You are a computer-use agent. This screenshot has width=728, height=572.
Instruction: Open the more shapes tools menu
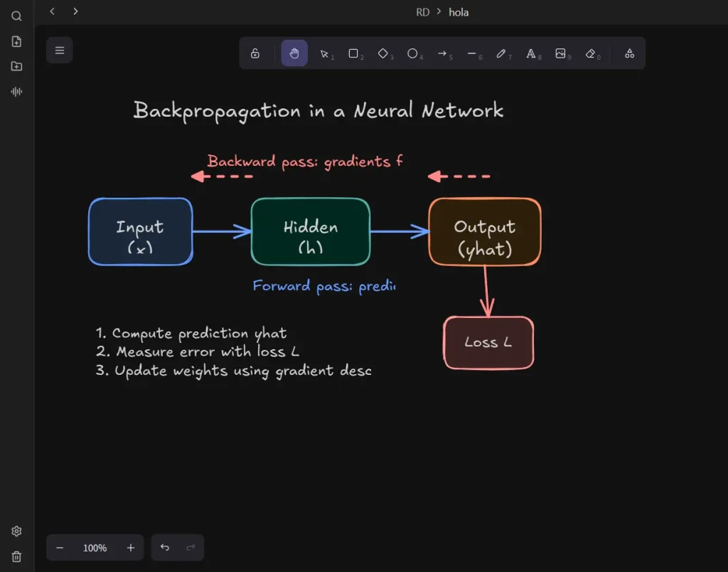(x=629, y=53)
